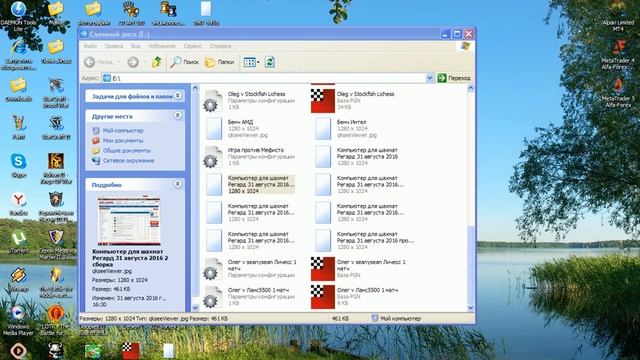Collapse the Другие места panel
Screen dimensions: 640x360
pyautogui.click(x=178, y=116)
